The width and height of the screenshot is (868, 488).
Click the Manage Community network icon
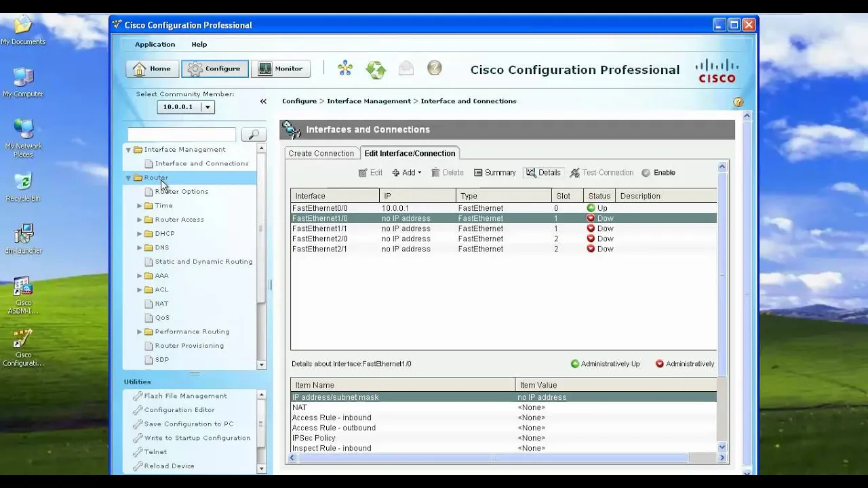pos(345,68)
